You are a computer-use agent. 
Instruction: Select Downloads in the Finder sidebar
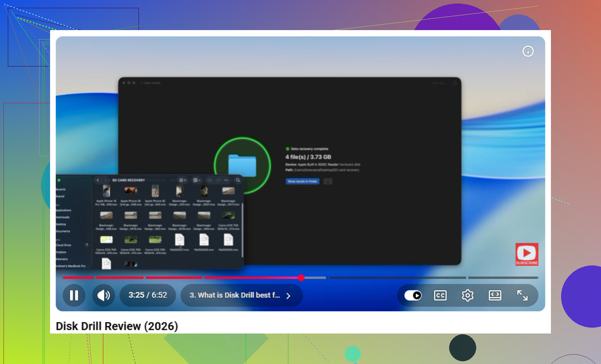tap(63, 217)
